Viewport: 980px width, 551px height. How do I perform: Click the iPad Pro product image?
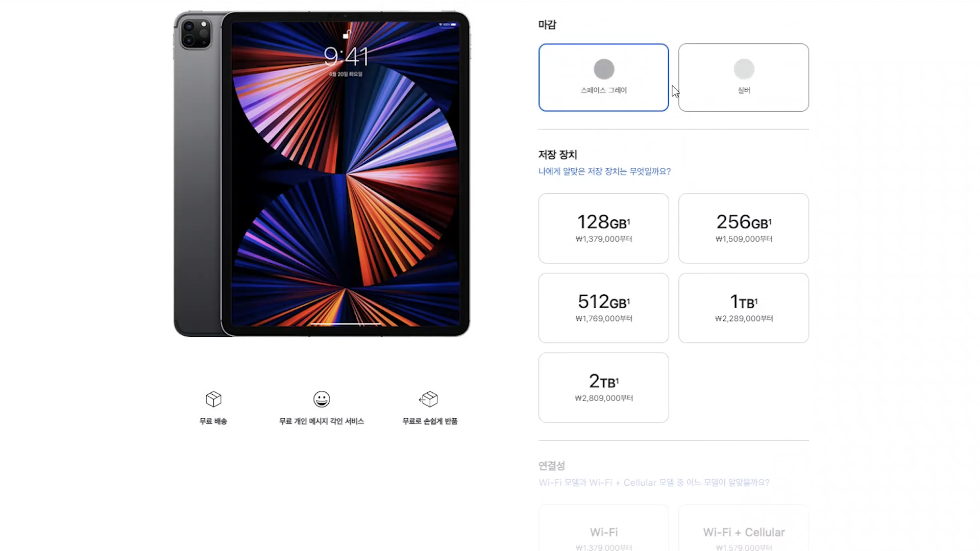pyautogui.click(x=322, y=174)
